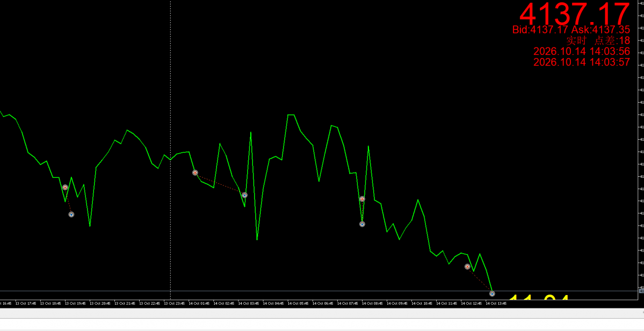Select the blue trade marker near 14 Oct 03:45
The image size is (644, 331).
tap(244, 195)
